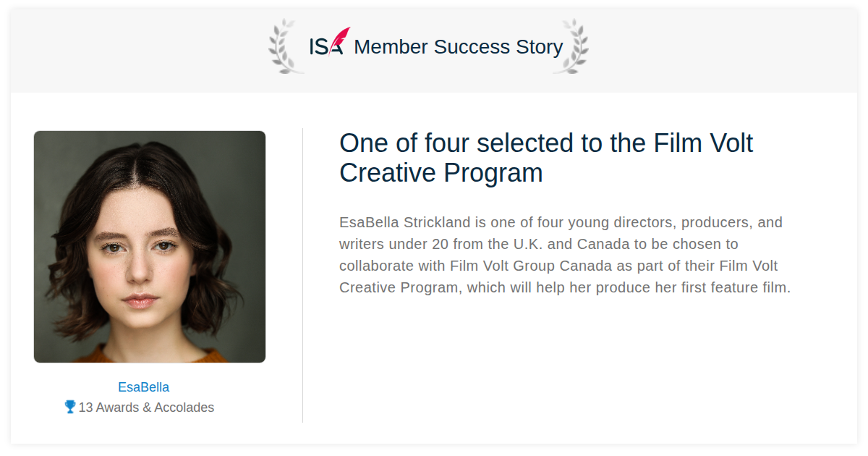This screenshot has width=868, height=456.
Task: Click the blue trophy icon
Action: click(70, 407)
